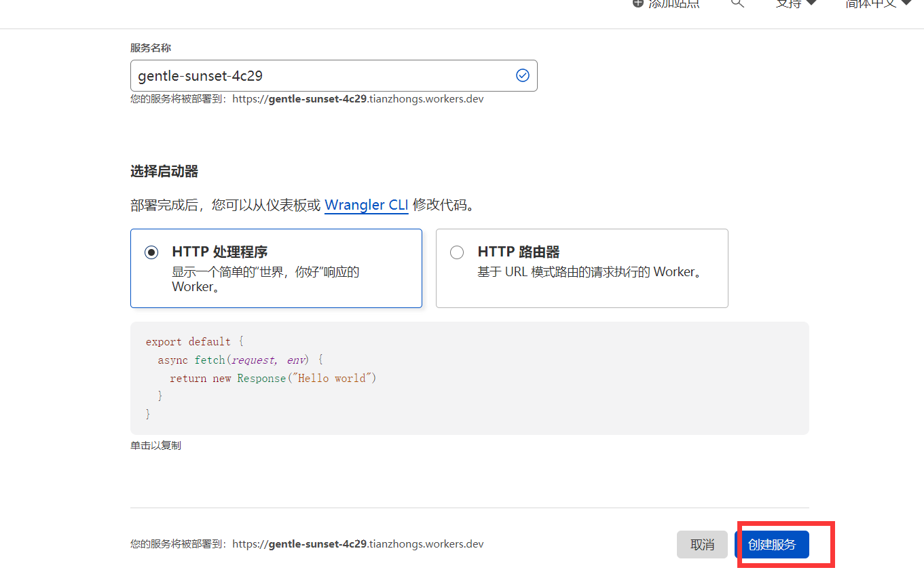Viewport: 924px width, 572px height.
Task: Copy the Hello world code snippet block
Action: click(x=469, y=378)
